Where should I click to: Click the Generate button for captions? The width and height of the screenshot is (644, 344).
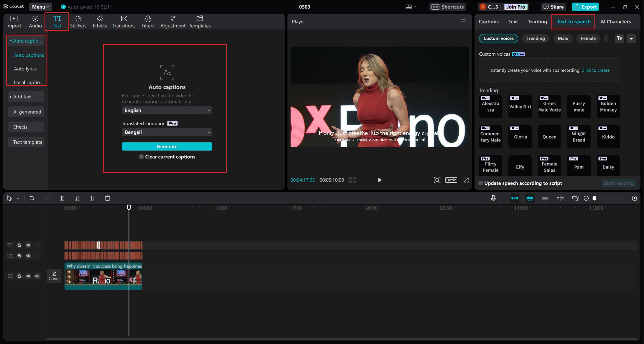[x=167, y=146]
